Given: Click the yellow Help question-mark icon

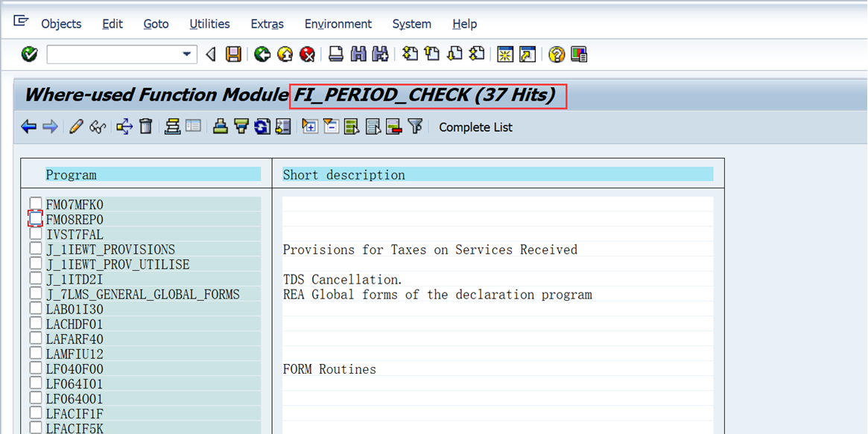Looking at the screenshot, I should coord(557,54).
